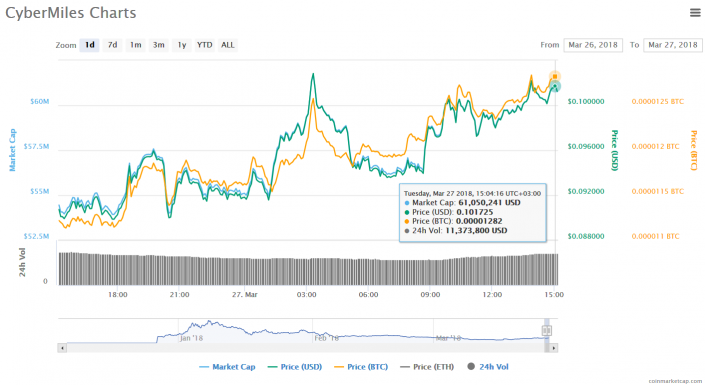
Task: Click the 0.000011 BTC axis label
Action: click(x=656, y=237)
